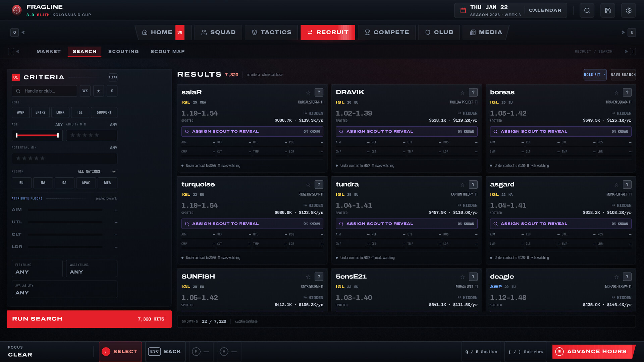This screenshot has height=362, width=644.
Task: Click Save Search button
Action: click(623, 75)
